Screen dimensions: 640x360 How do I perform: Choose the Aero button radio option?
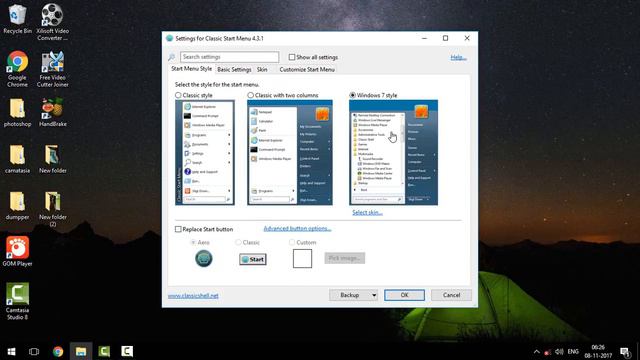coord(193,242)
